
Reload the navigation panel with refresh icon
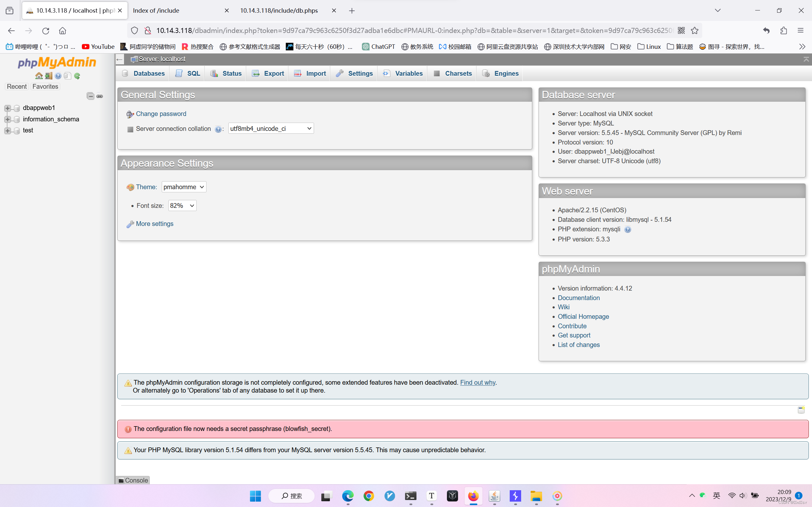[77, 76]
